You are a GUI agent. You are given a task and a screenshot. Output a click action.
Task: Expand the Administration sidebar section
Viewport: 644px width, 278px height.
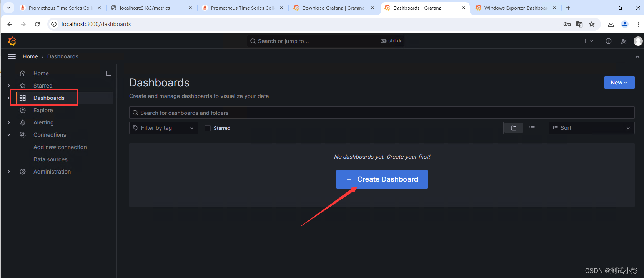coord(9,172)
